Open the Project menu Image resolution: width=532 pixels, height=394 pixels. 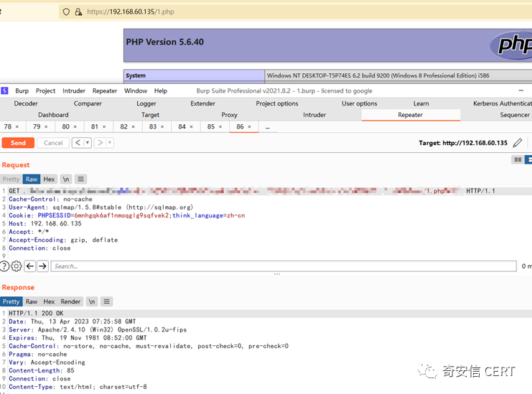coord(45,91)
